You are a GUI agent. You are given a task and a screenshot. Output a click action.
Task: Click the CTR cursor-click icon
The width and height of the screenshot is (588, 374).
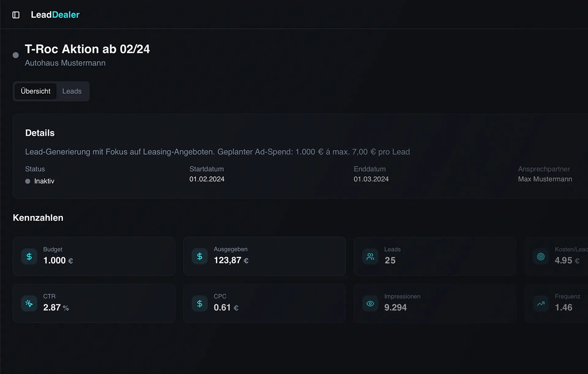pos(29,304)
